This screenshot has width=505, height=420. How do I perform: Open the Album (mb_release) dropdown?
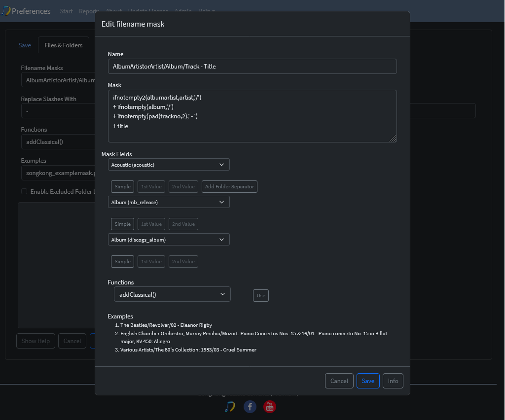[x=169, y=202]
